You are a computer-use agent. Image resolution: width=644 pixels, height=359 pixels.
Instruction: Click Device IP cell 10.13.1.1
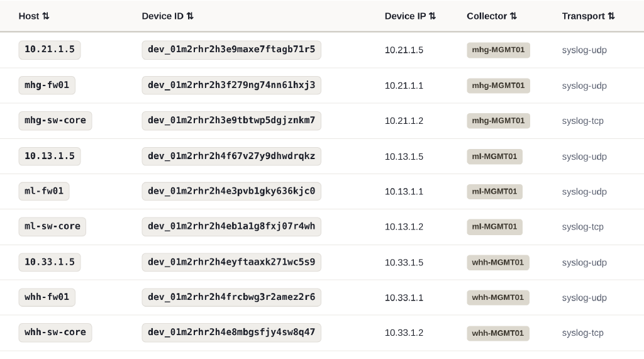[404, 192]
